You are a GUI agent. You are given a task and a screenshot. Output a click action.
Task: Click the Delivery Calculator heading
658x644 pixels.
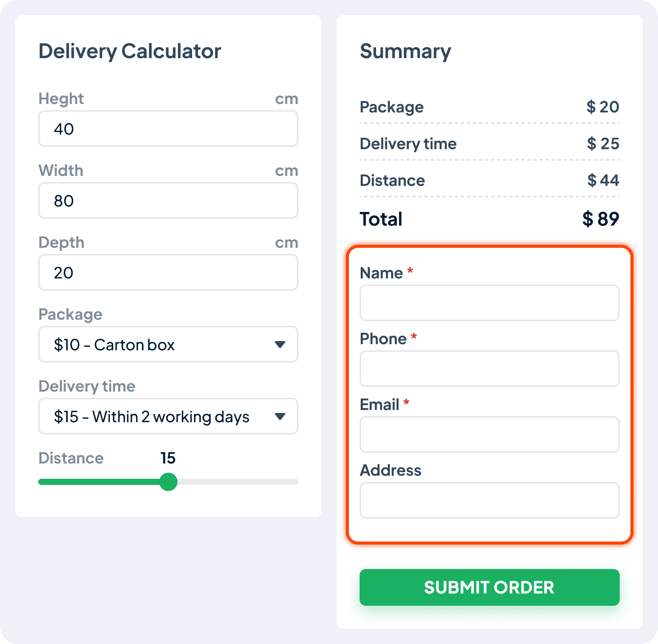[x=130, y=51]
